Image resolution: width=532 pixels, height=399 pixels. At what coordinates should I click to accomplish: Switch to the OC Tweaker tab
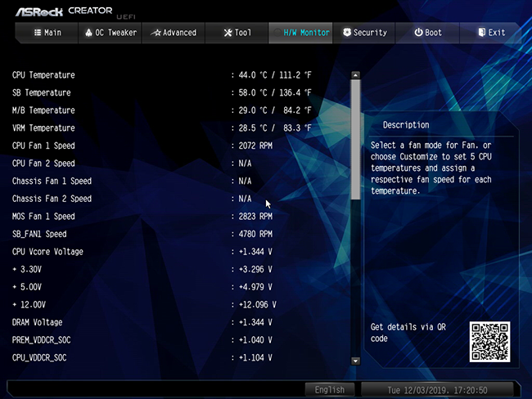[x=110, y=33]
